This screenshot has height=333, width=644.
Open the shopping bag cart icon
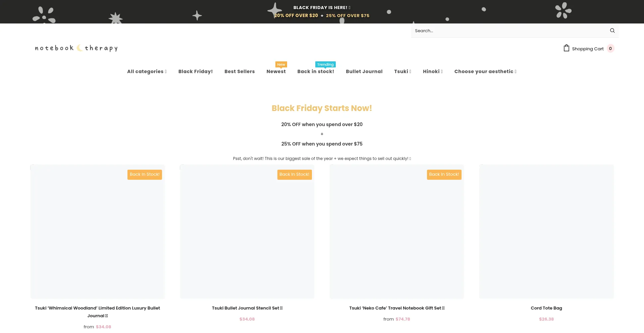566,48
